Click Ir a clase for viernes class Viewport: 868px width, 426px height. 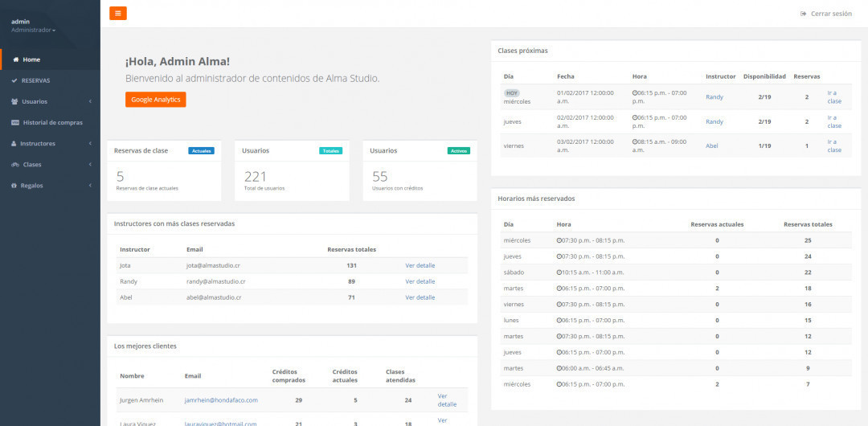click(834, 145)
